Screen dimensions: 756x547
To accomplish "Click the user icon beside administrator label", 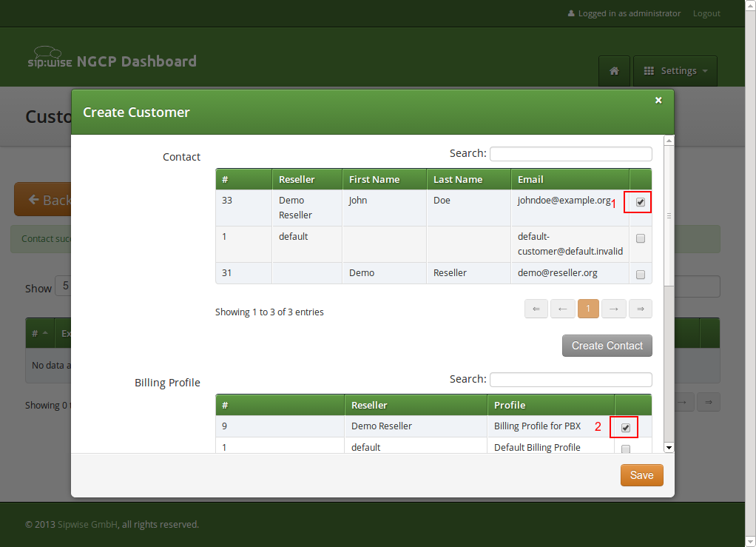I will tap(571, 13).
